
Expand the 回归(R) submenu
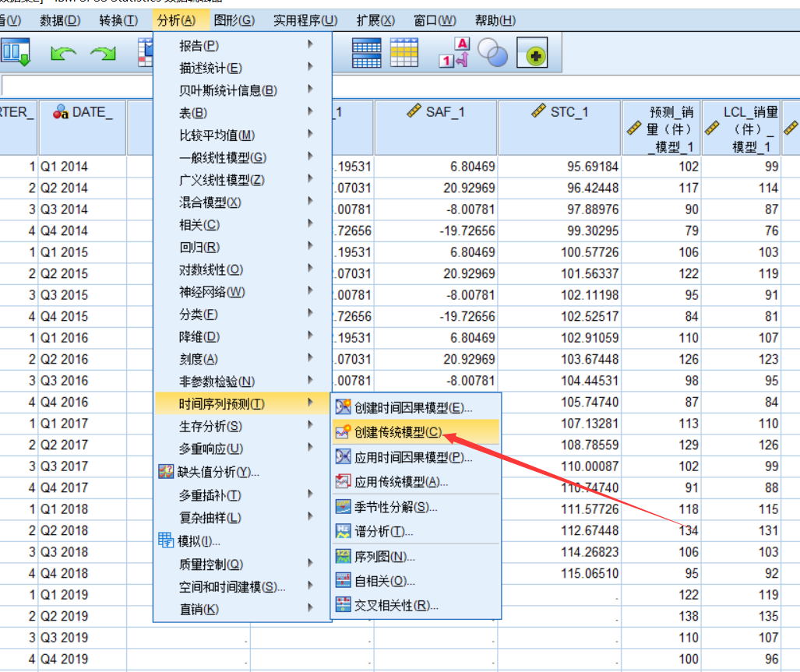pyautogui.click(x=243, y=247)
